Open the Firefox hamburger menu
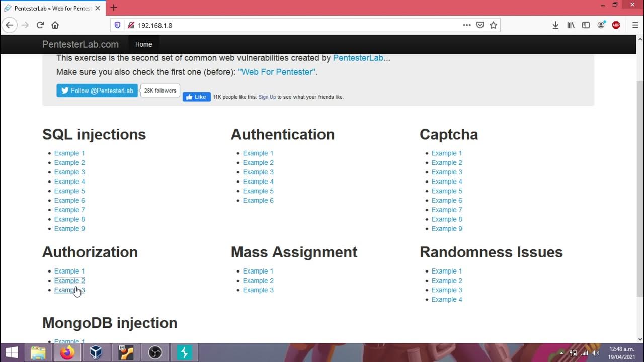Image resolution: width=644 pixels, height=362 pixels. pos(635,25)
